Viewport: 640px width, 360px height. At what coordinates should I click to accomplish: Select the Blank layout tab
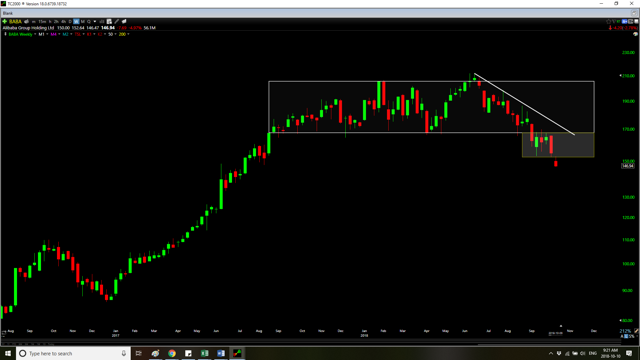[8, 13]
